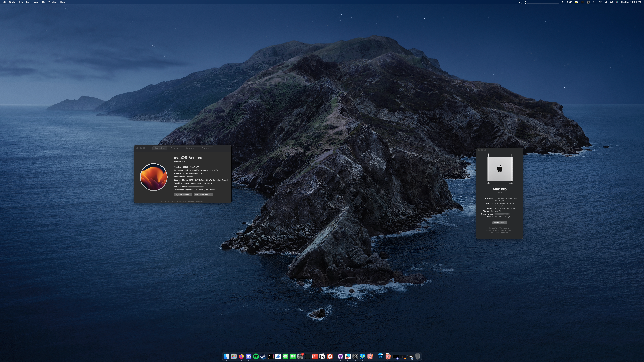Switch to the Displays tab
Image resolution: width=644 pixels, height=362 pixels.
[175, 148]
